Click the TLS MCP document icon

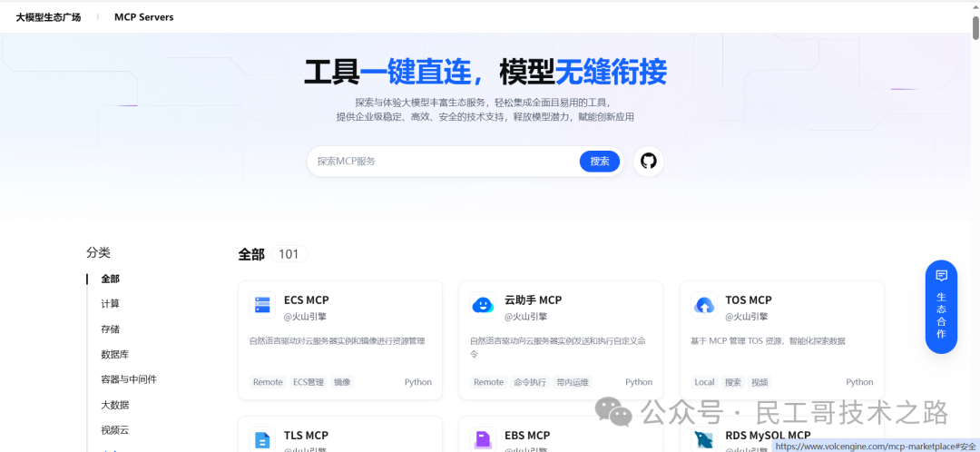(x=262, y=439)
